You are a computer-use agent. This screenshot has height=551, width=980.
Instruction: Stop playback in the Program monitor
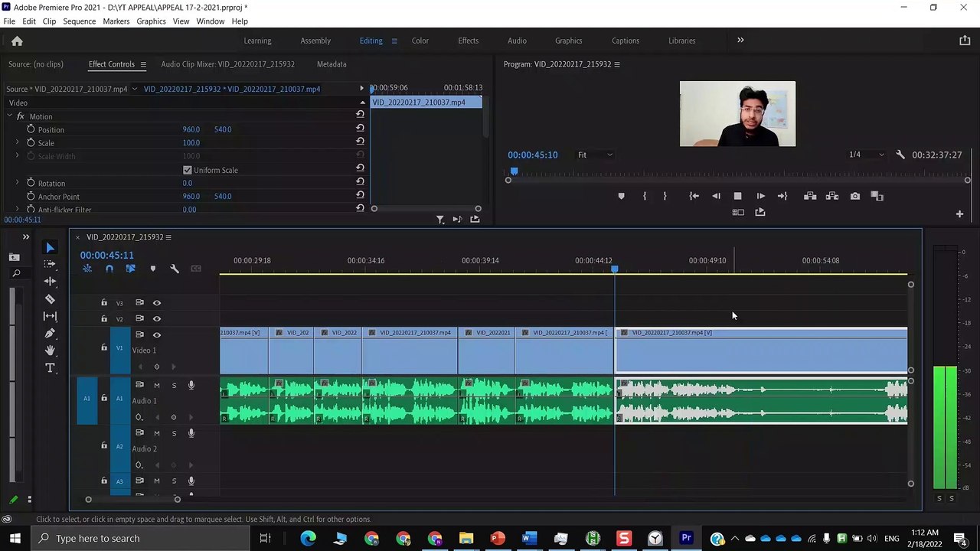(x=737, y=196)
